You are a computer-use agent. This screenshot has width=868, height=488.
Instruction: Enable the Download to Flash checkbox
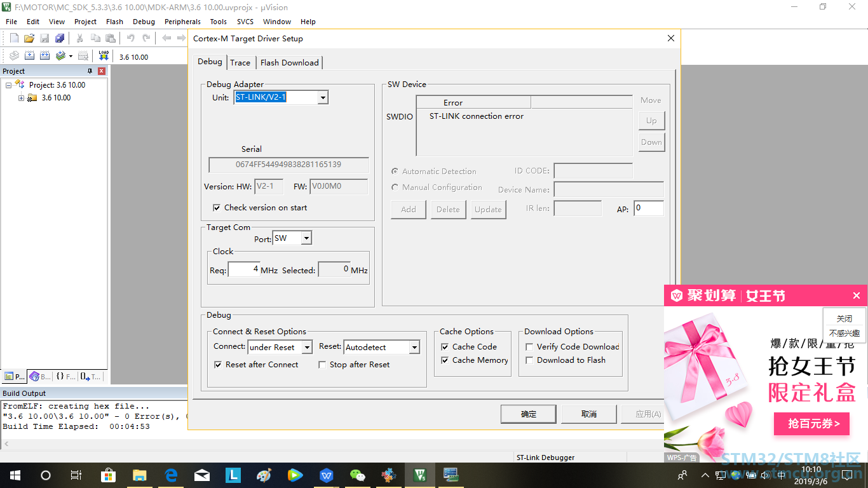click(529, 360)
